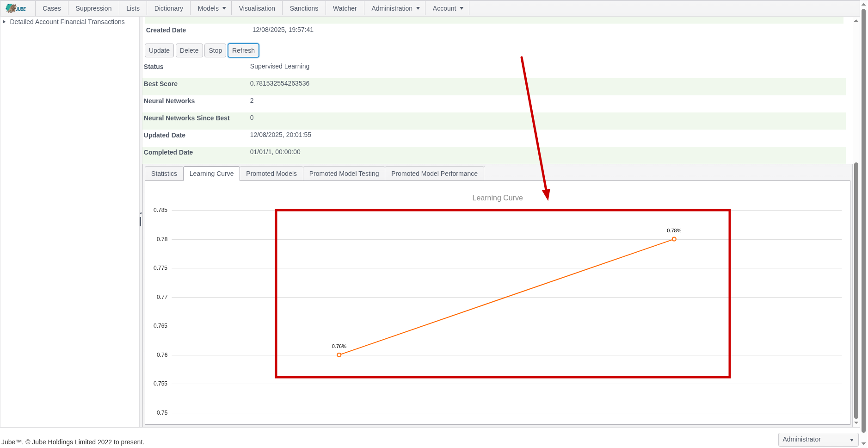Click the page scrollbar down arrow

point(863,444)
